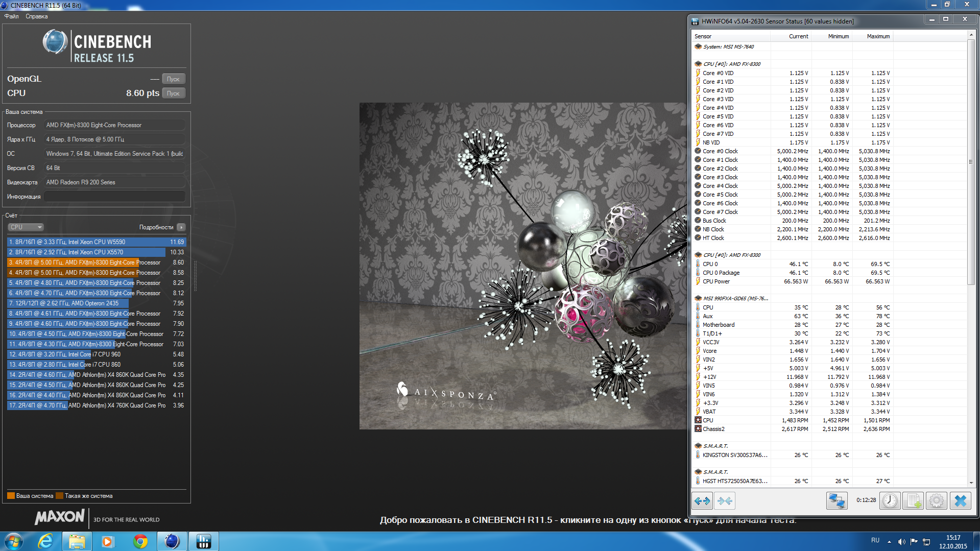Click the Maximum column header
Viewport: 980px width, 551px height.
872,36
